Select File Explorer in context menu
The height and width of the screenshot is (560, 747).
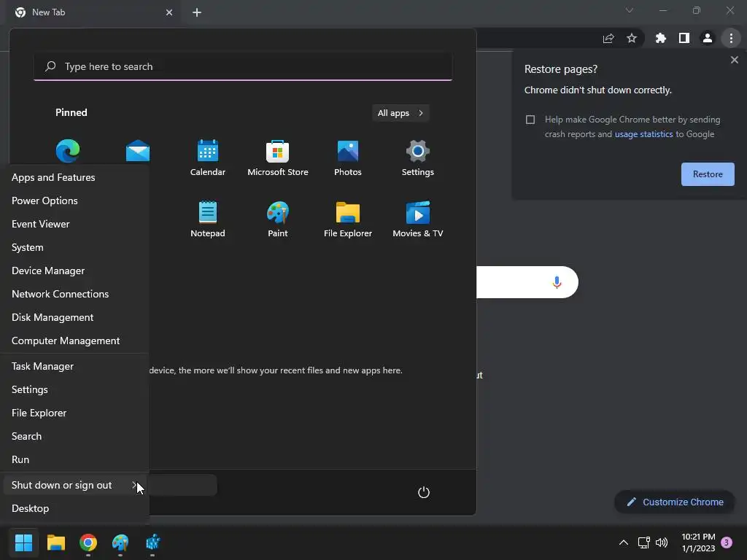coord(75,413)
